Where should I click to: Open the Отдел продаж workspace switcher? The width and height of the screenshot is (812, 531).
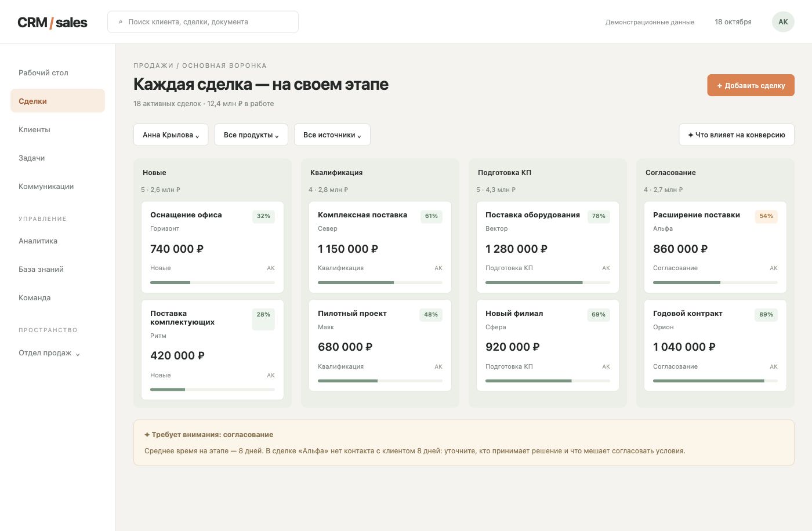[49, 353]
